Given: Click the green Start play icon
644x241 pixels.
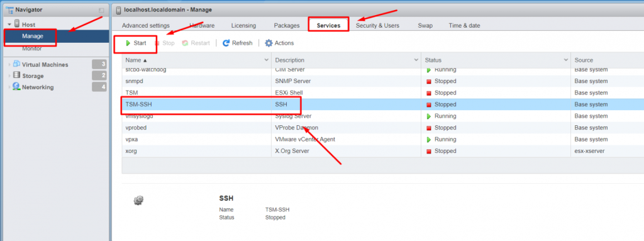Looking at the screenshot, I should pos(128,43).
